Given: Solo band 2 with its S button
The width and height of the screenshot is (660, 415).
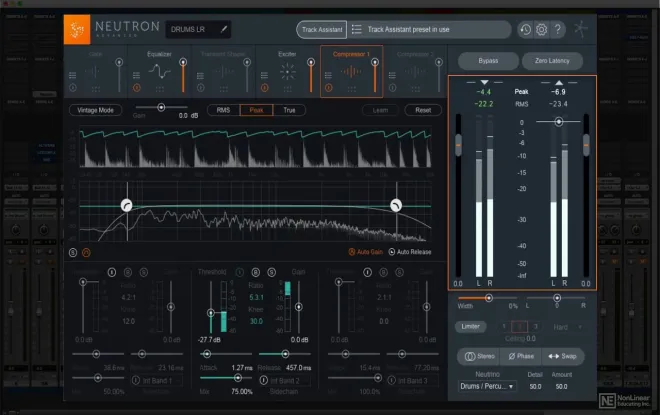Looking at the screenshot, I should pos(271,272).
